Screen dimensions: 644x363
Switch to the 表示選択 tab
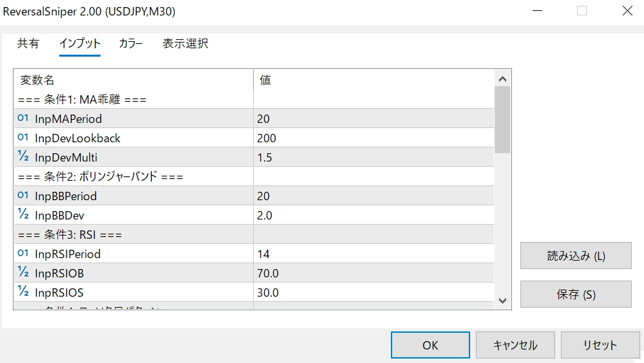pyautogui.click(x=185, y=44)
